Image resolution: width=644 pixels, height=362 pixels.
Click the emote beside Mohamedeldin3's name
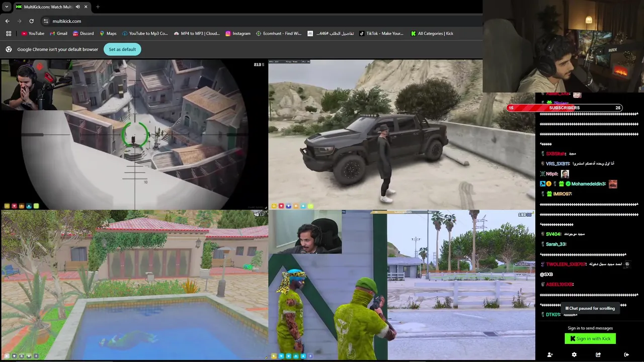(613, 184)
